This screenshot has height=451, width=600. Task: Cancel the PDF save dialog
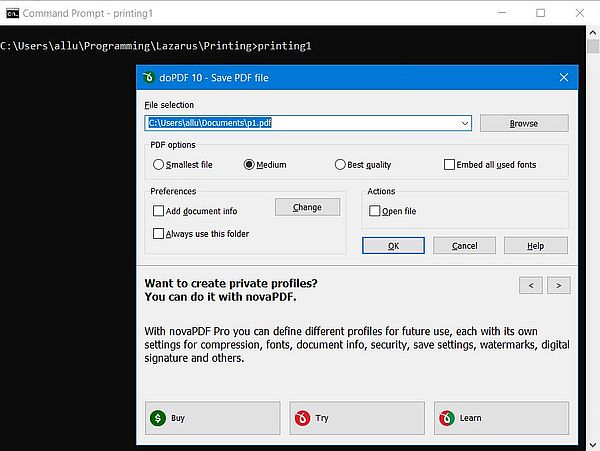click(x=465, y=246)
